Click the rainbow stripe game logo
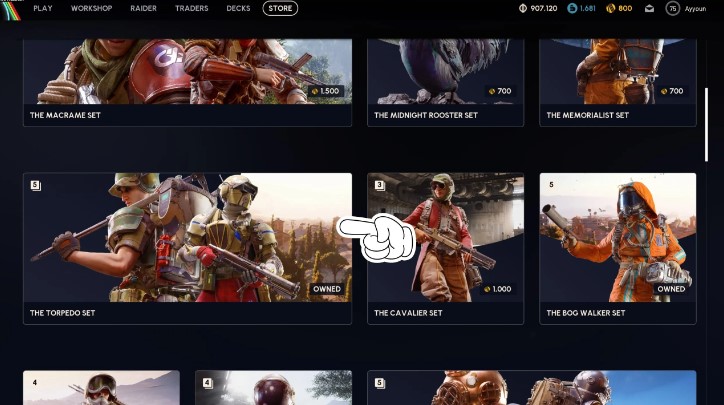Screen dimensions: 724x405 (11, 10)
